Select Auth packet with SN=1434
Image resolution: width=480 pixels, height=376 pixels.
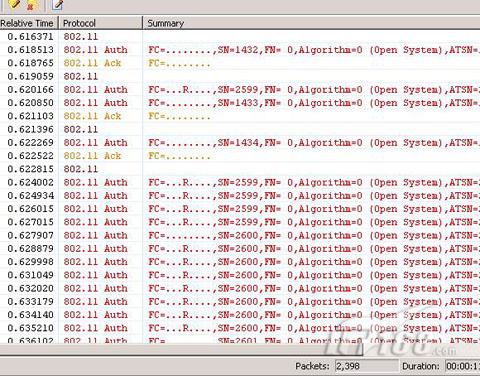(240, 142)
